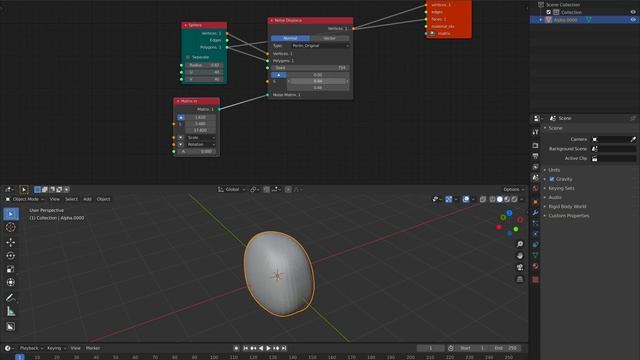Enable Separate checkbox in Sphere node

click(x=188, y=57)
